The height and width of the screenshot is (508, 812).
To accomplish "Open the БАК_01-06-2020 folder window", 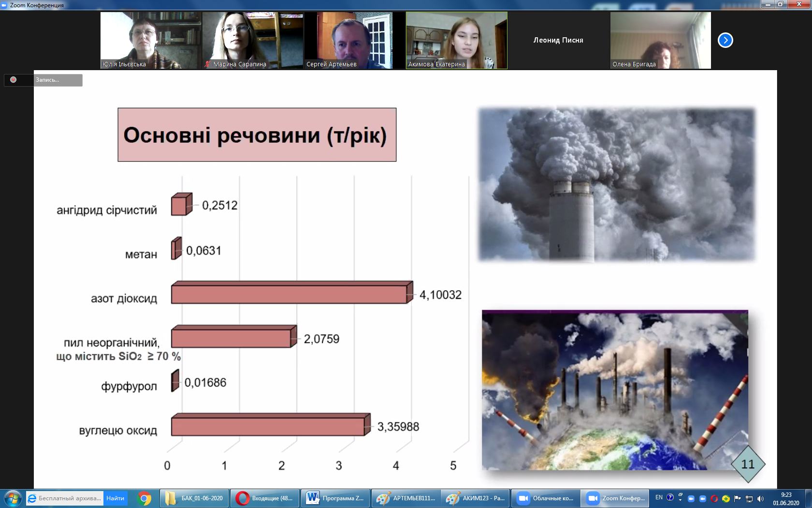I will [194, 498].
